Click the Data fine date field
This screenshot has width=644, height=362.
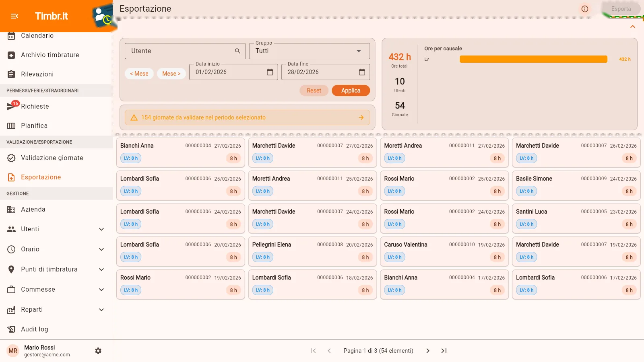point(325,72)
